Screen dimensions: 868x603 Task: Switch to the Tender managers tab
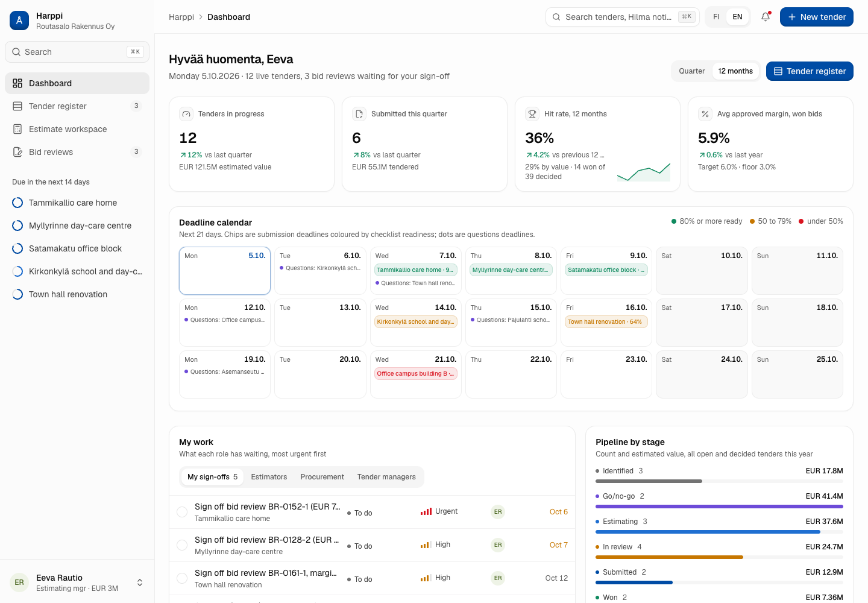pyautogui.click(x=386, y=477)
